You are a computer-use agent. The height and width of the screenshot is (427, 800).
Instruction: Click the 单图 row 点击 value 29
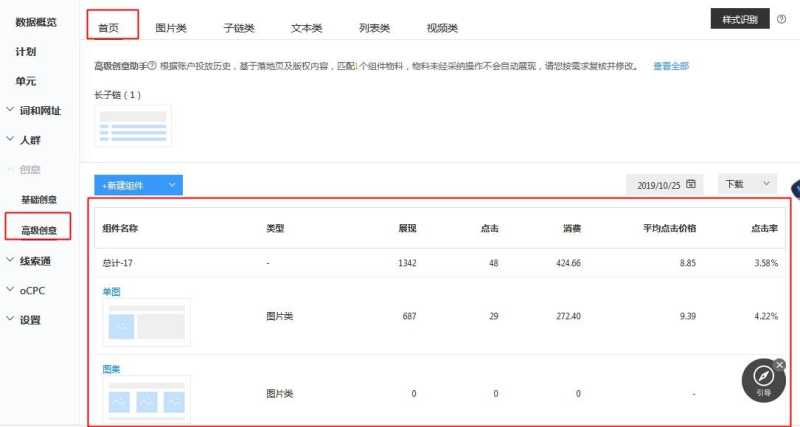493,316
